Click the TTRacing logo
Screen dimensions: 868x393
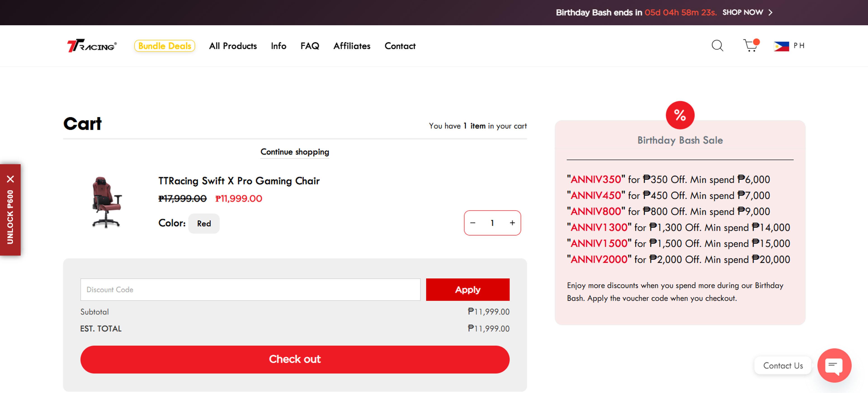92,45
